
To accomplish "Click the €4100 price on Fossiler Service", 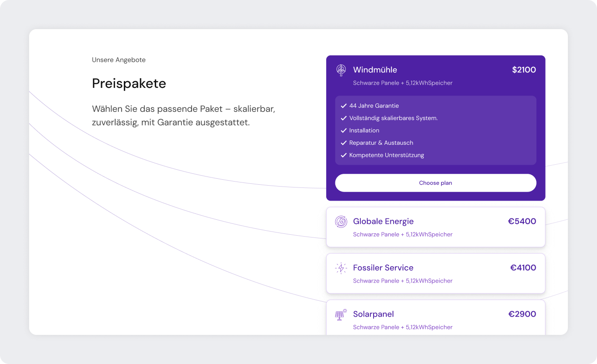I will point(523,268).
